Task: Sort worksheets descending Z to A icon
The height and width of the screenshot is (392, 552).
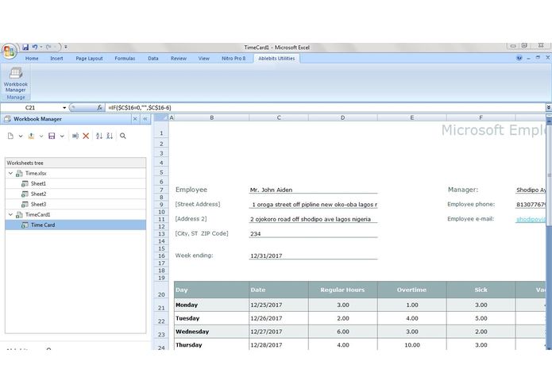Action: tap(110, 136)
